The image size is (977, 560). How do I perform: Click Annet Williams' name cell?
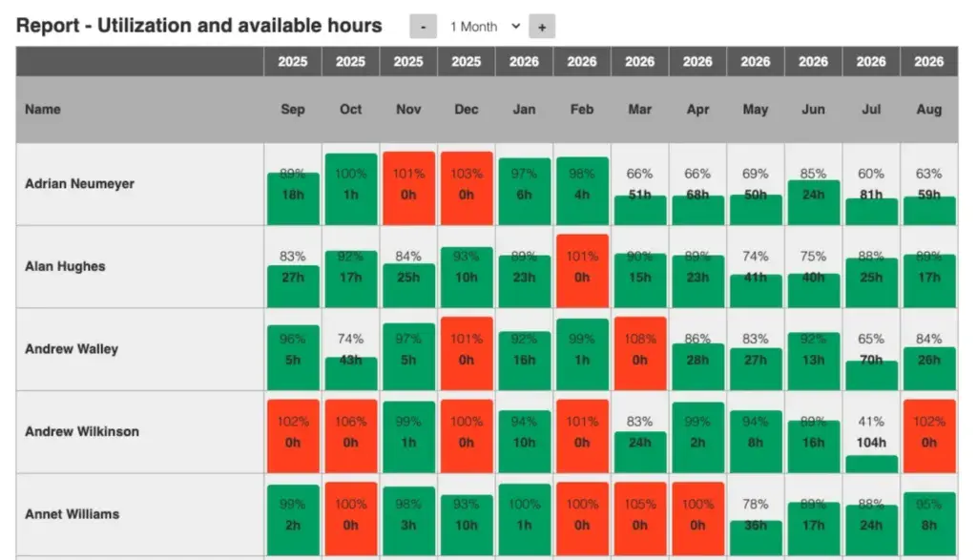73,514
